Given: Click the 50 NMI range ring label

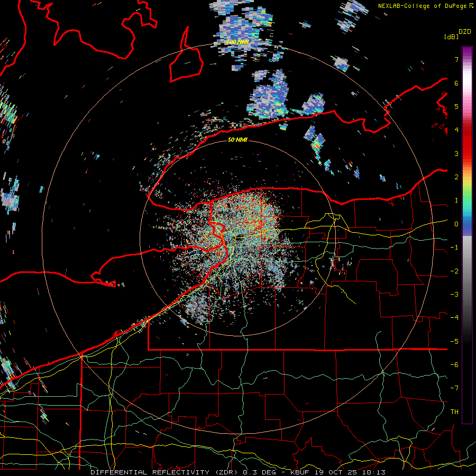Looking at the screenshot, I should (237, 140).
